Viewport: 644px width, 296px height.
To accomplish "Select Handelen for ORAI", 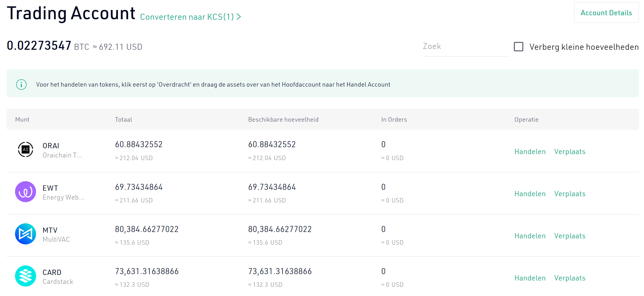I will pyautogui.click(x=530, y=151).
